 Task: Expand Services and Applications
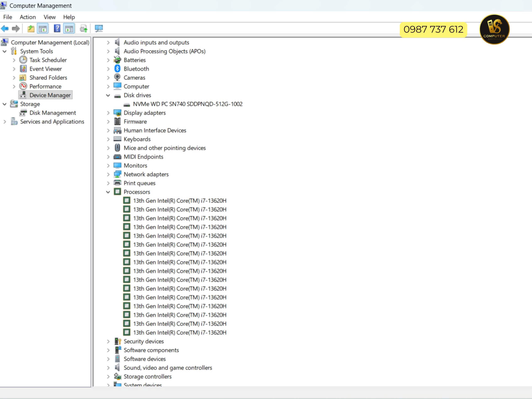pos(5,122)
